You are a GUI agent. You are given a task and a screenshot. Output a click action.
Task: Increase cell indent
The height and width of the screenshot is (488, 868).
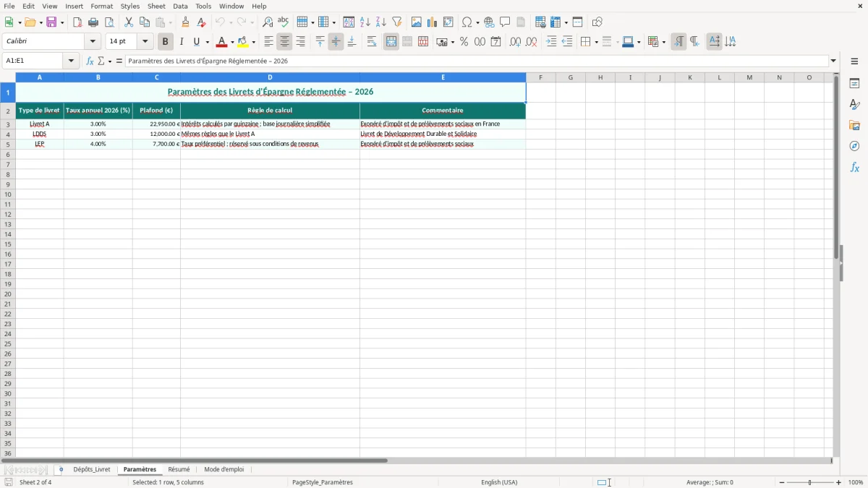tap(551, 42)
